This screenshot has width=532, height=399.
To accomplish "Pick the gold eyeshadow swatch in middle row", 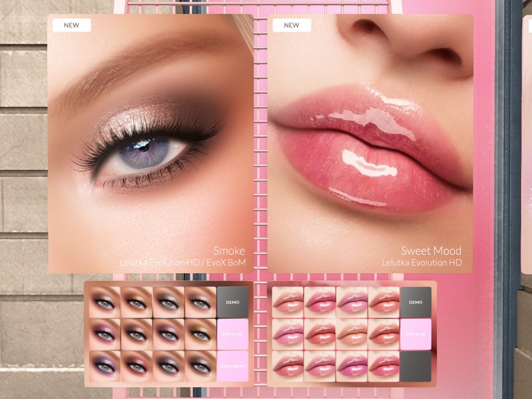I will [x=201, y=334].
